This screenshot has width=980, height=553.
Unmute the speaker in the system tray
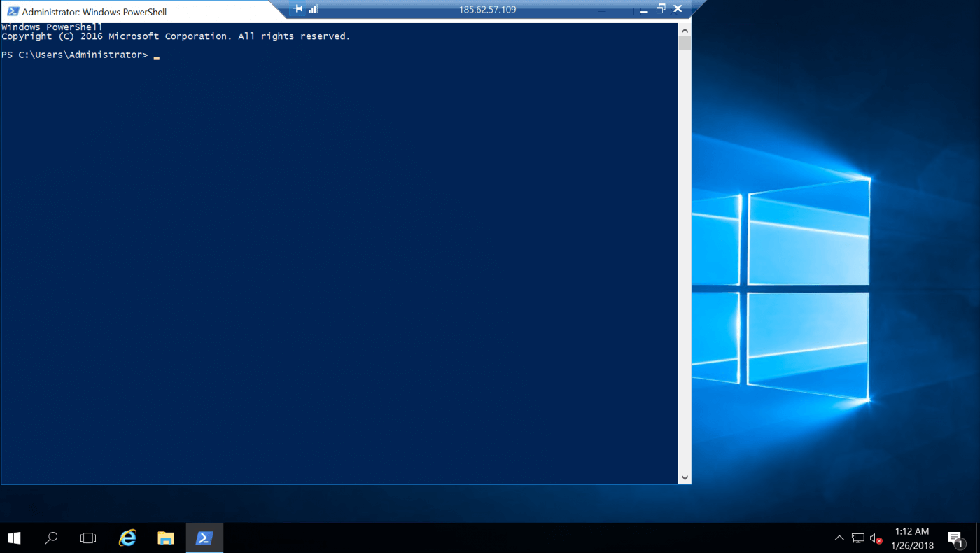[x=875, y=538]
